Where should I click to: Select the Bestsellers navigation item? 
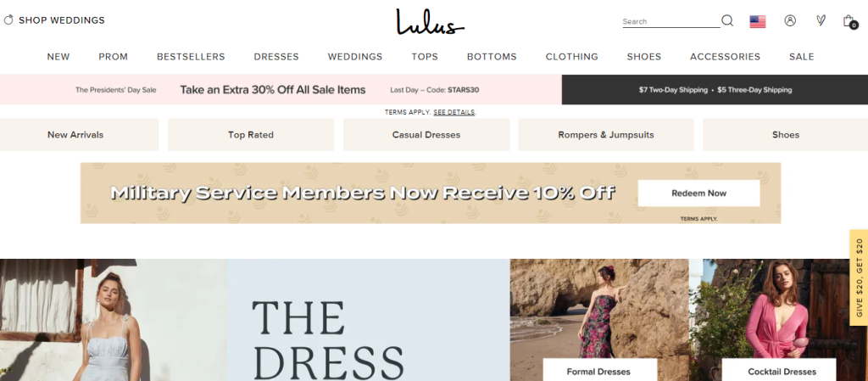coord(191,57)
